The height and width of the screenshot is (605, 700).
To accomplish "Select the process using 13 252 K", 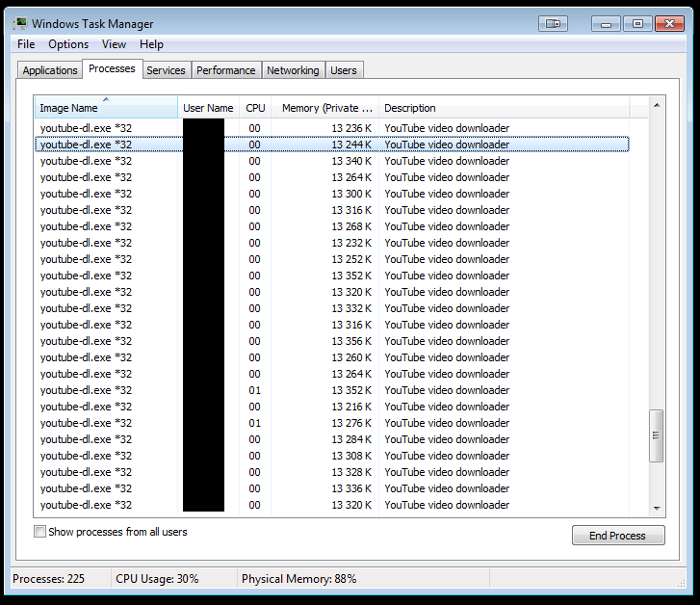I will tap(332, 259).
